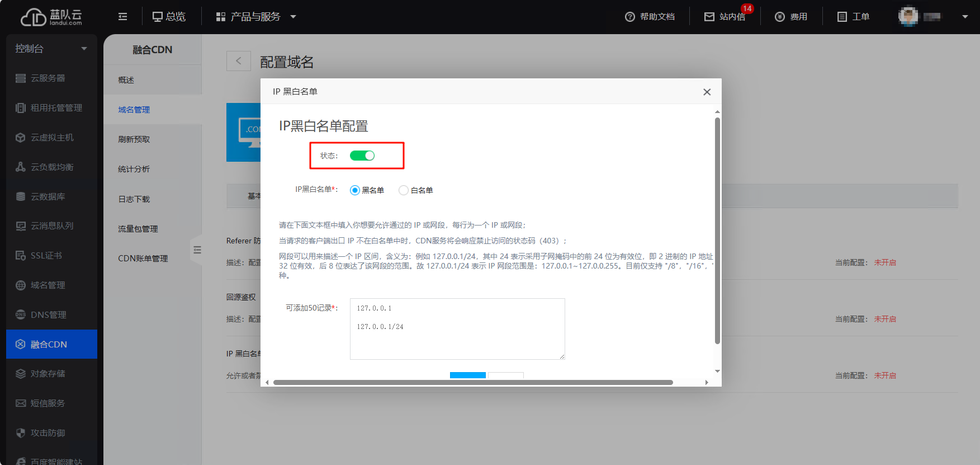The height and width of the screenshot is (465, 980).
Task: Open 云数据库 in the sidebar
Action: [51, 197]
